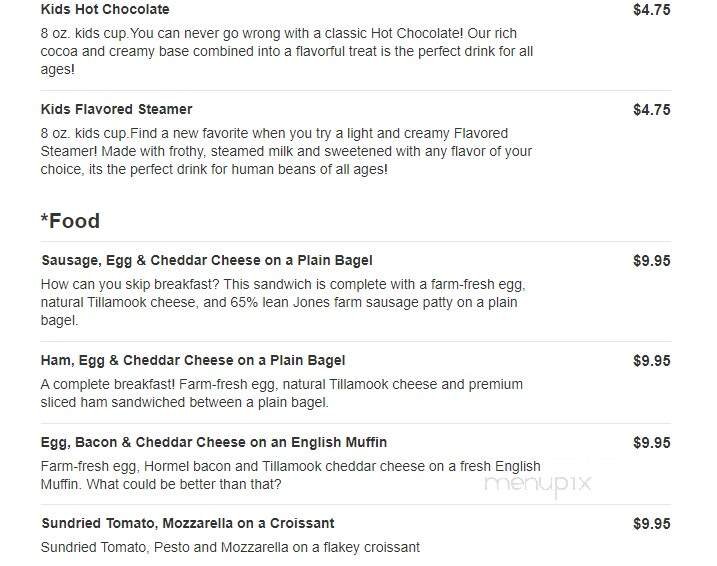Click the Kids Hot Chocolate item title
Viewport: 717px width, 566px height.
[105, 10]
